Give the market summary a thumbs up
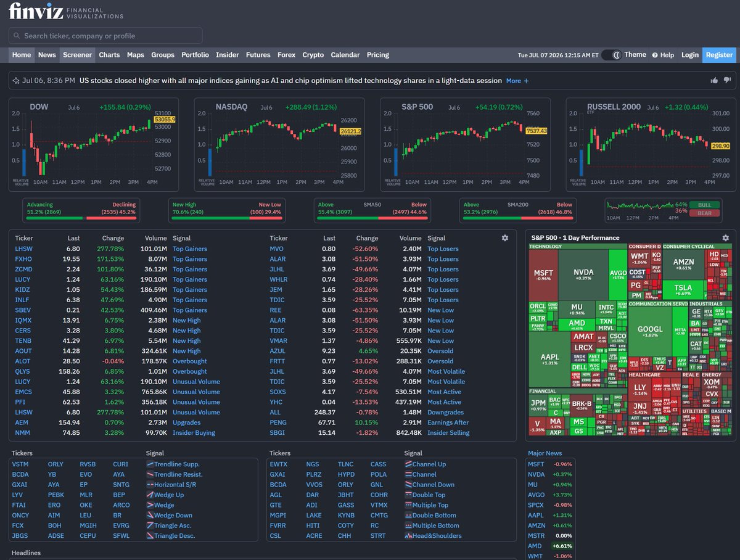Viewport: 740px width, 560px height. point(714,80)
